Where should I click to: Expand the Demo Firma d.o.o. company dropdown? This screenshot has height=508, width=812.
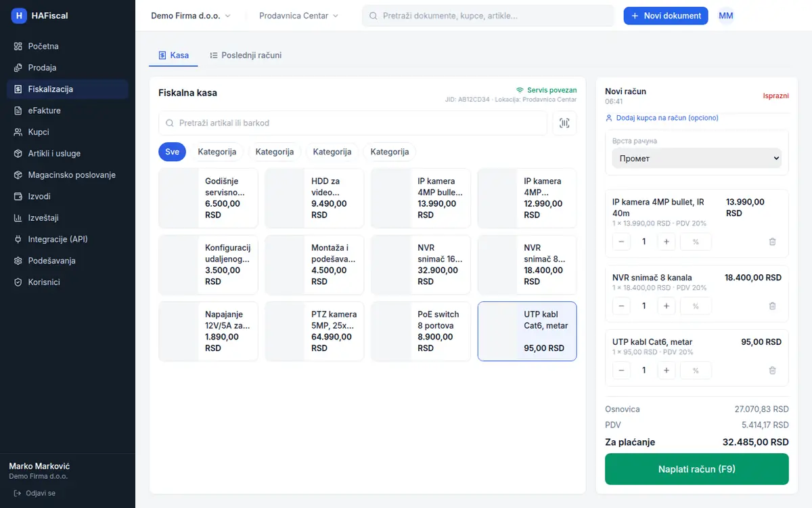tap(191, 16)
